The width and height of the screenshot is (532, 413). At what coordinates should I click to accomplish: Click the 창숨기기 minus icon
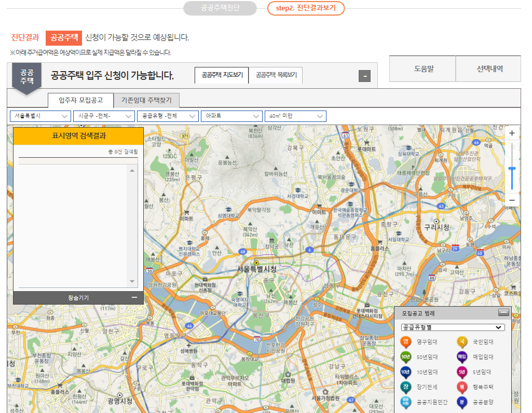134,297
